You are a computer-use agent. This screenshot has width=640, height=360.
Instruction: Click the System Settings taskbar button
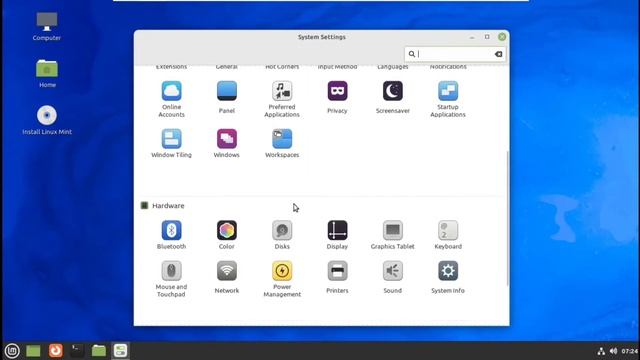(120, 351)
